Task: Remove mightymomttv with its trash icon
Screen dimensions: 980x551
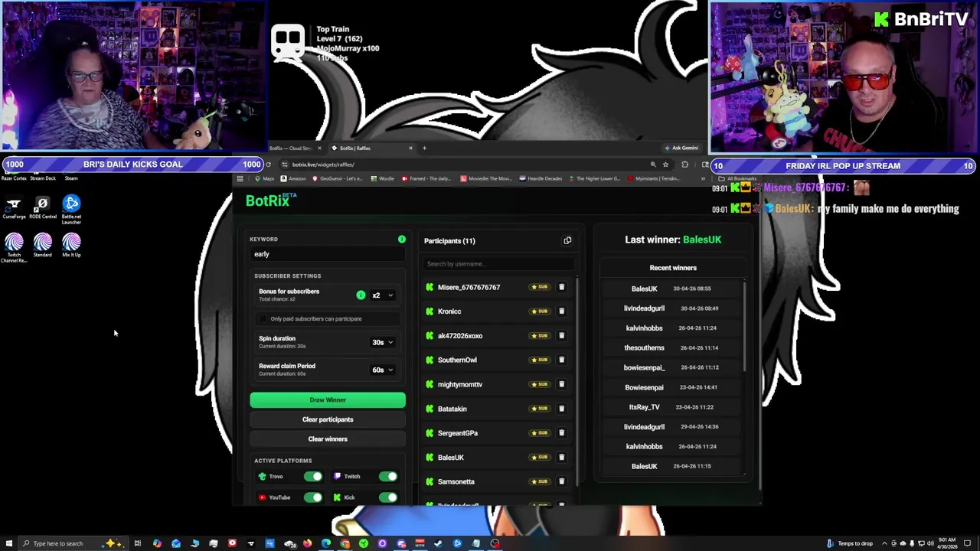Action: click(x=561, y=384)
